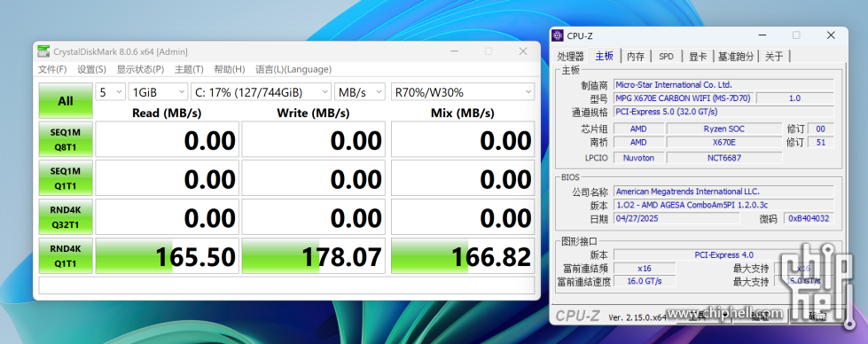Image resolution: width=868 pixels, height=344 pixels.
Task: Click the Nuvoton LPCIO vendor field
Action: [x=638, y=158]
